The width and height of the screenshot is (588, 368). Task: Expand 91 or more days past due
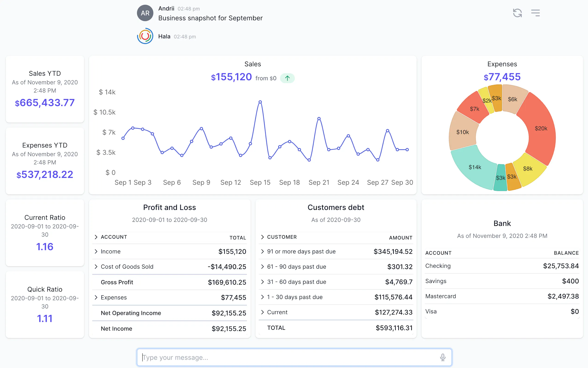pyautogui.click(x=262, y=251)
